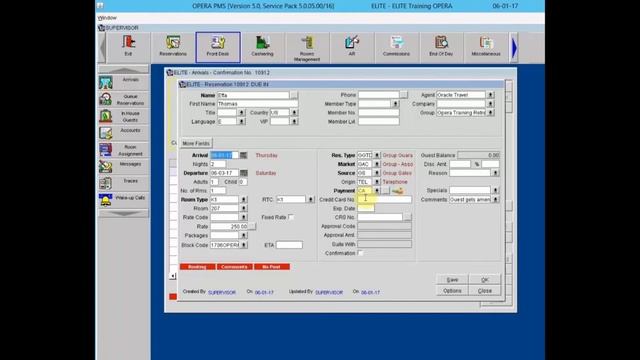
Task: Expand the Language dropdown
Action: (x=241, y=121)
